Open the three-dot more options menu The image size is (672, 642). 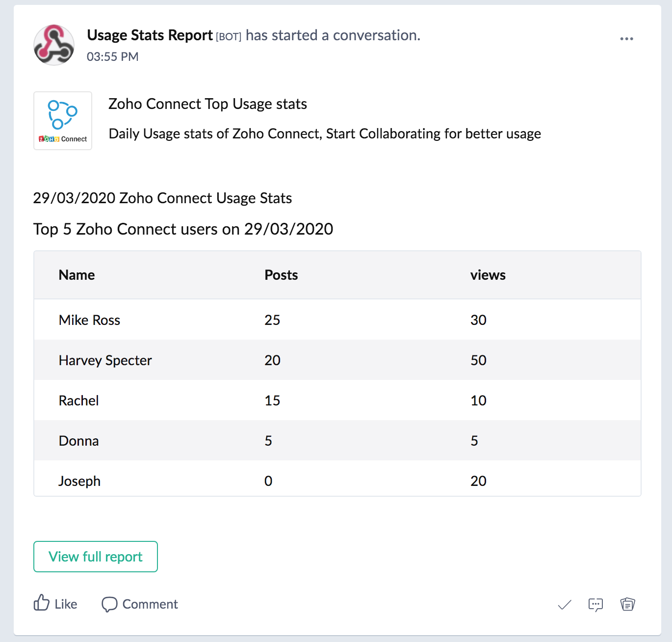coord(626,39)
